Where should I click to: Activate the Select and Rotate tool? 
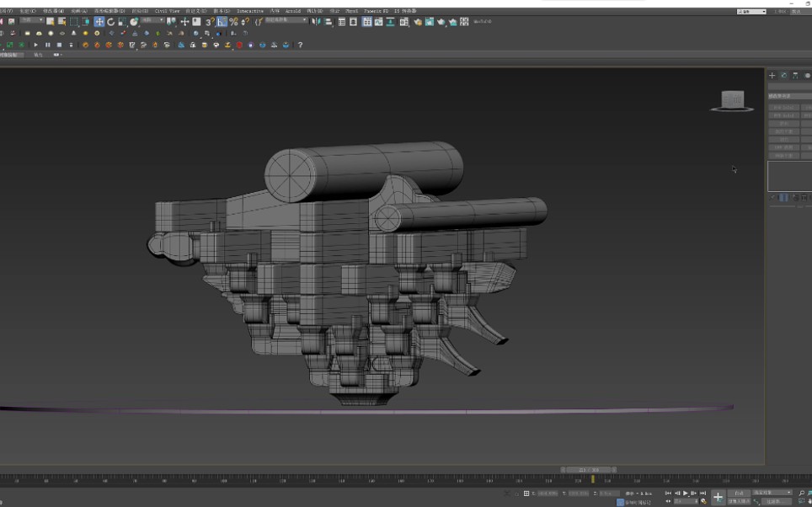pos(110,22)
